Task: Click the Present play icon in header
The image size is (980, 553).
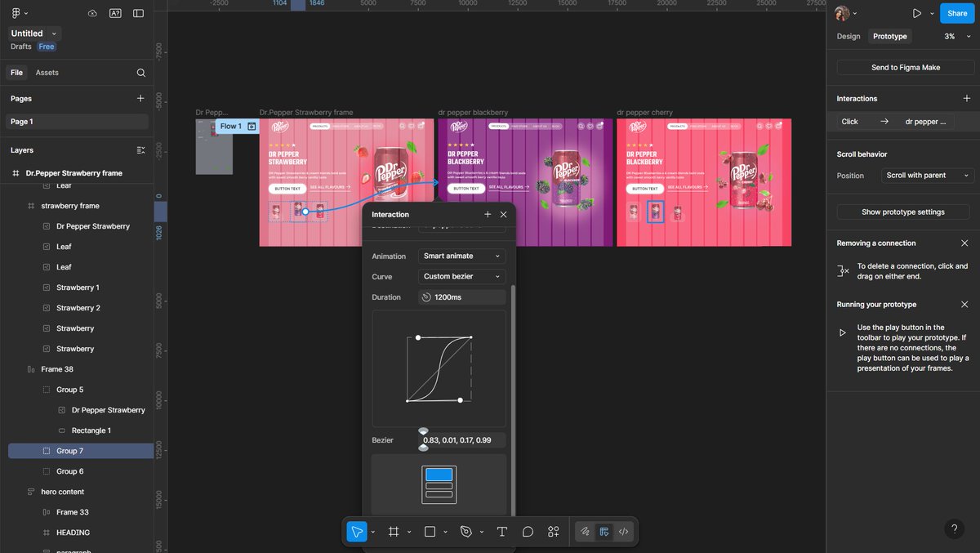Action: 917,13
